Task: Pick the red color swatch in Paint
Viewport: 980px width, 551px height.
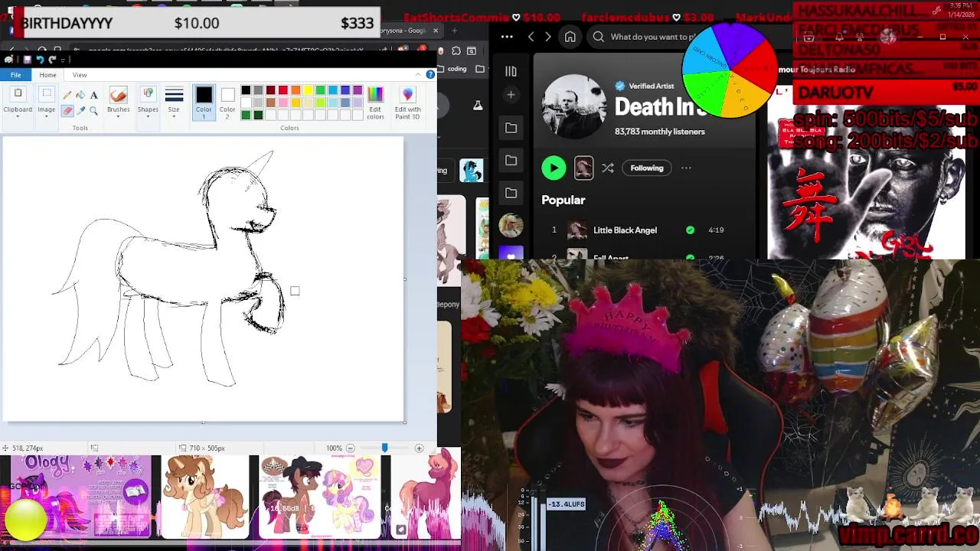Action: (283, 90)
